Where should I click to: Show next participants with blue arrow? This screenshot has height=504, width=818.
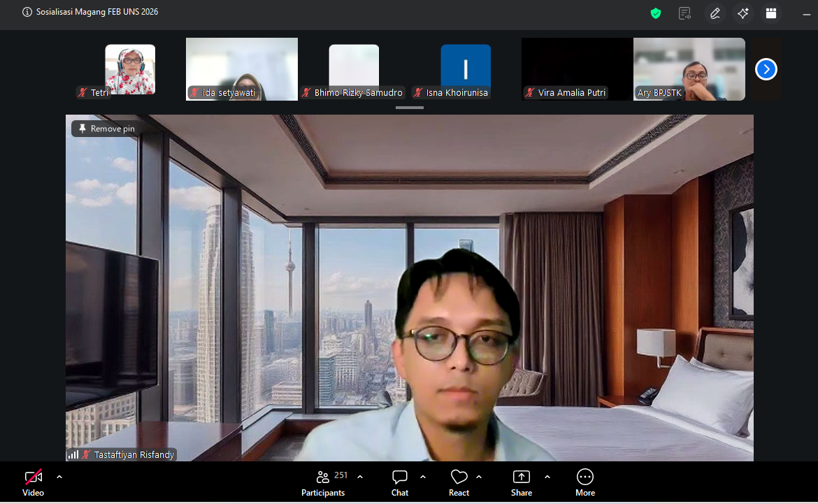pos(766,69)
